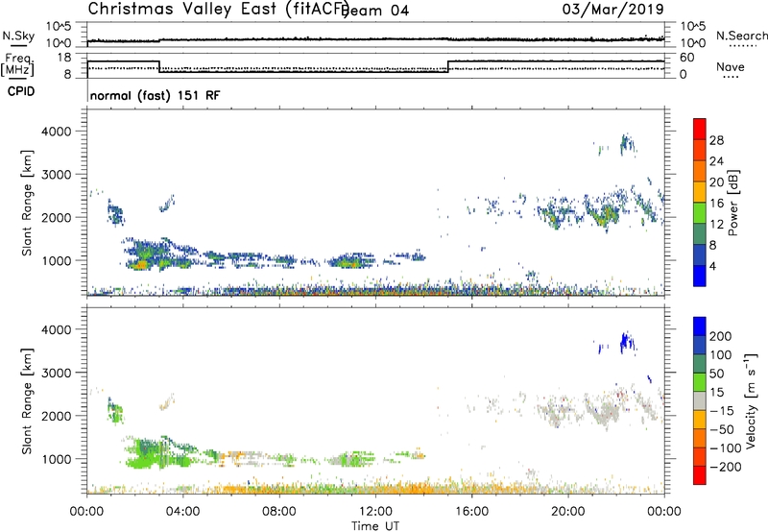The image size is (768, 532).
Task: Click the 'Velocity [m s⁻¹]' colorbar label
Action: pyautogui.click(x=750, y=400)
